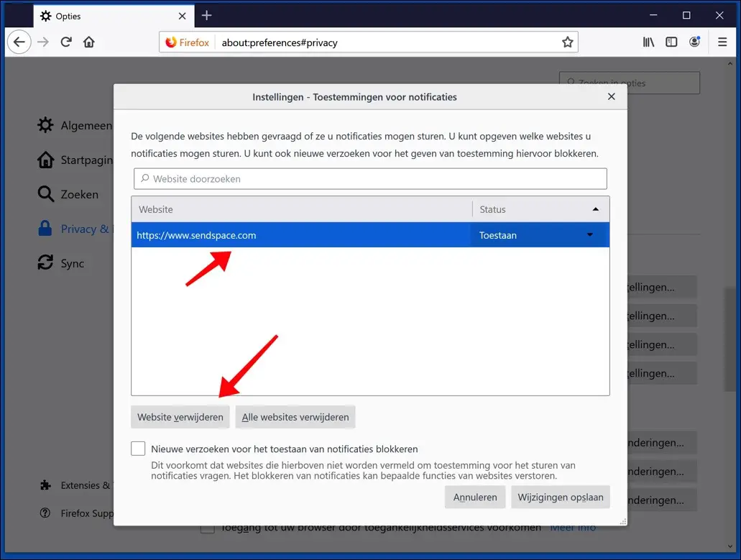Open the hamburger application menu
Image resolution: width=741 pixels, height=560 pixels.
[x=722, y=42]
